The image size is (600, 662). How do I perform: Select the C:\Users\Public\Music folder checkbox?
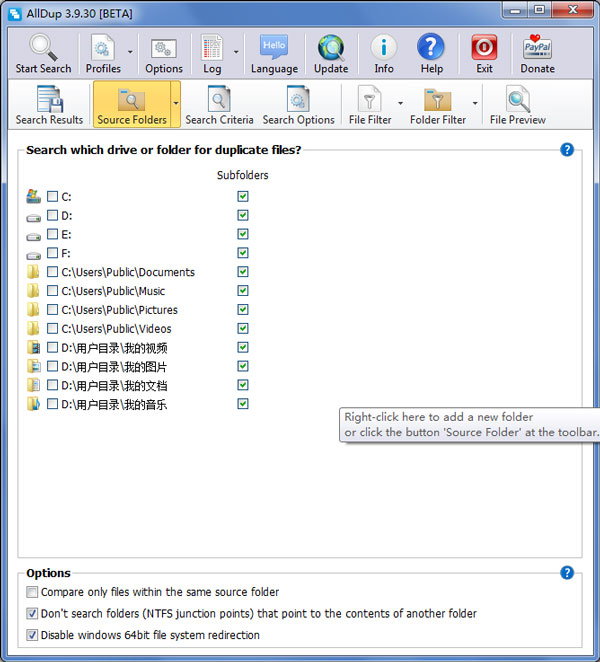coord(52,290)
